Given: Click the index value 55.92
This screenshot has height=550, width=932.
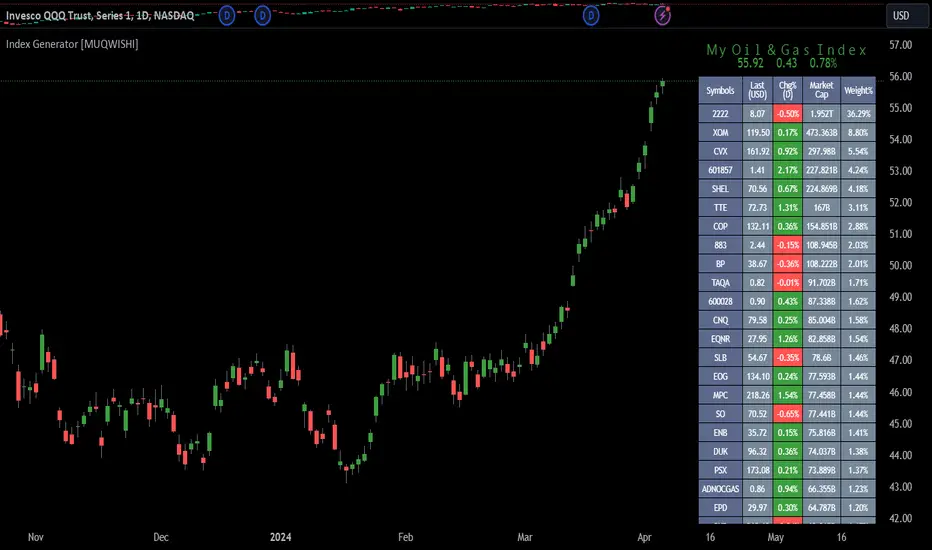Looking at the screenshot, I should tap(750, 63).
